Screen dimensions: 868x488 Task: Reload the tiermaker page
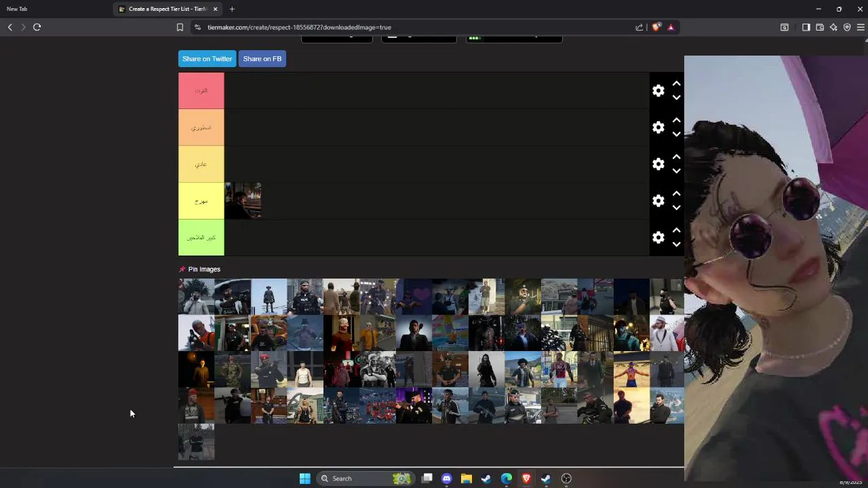pyautogui.click(x=37, y=27)
